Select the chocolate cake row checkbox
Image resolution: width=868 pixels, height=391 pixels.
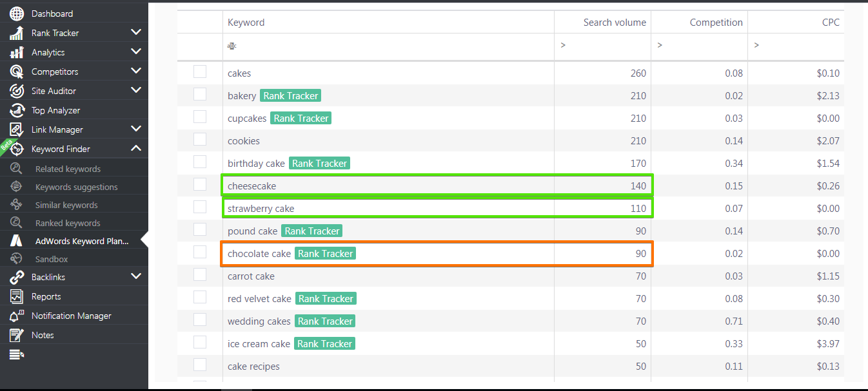[200, 253]
